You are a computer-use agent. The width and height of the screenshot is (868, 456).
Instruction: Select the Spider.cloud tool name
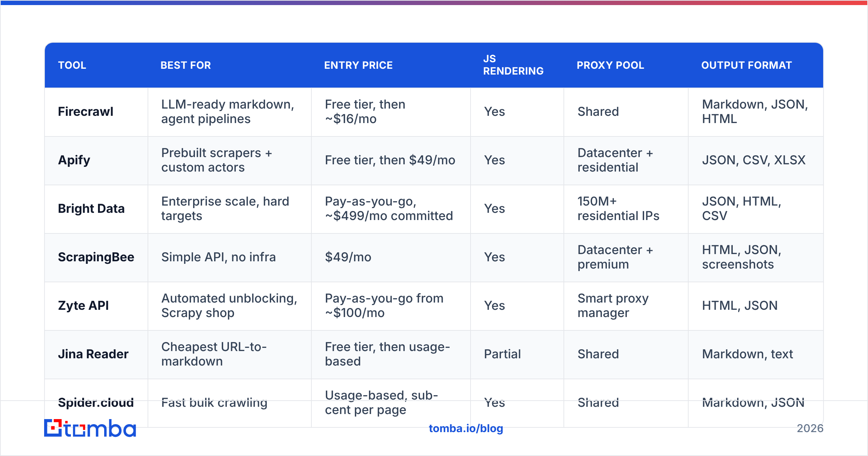pos(96,402)
